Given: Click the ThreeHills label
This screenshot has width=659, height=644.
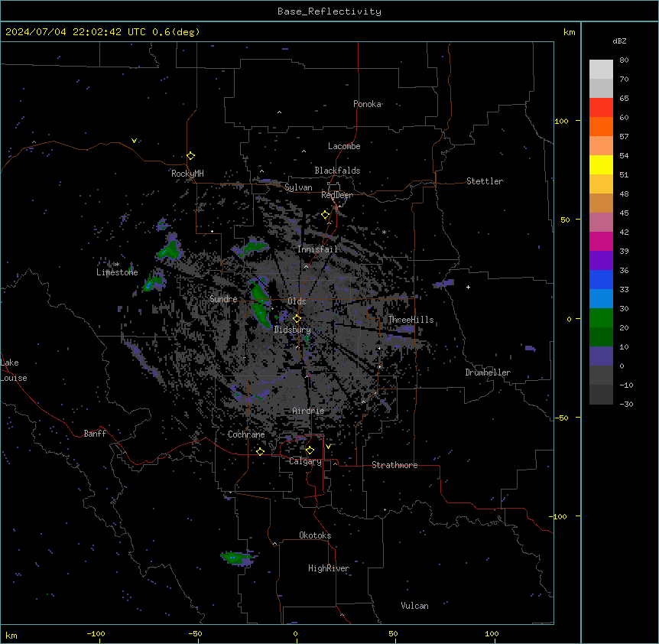Looking at the screenshot, I should pos(411,320).
